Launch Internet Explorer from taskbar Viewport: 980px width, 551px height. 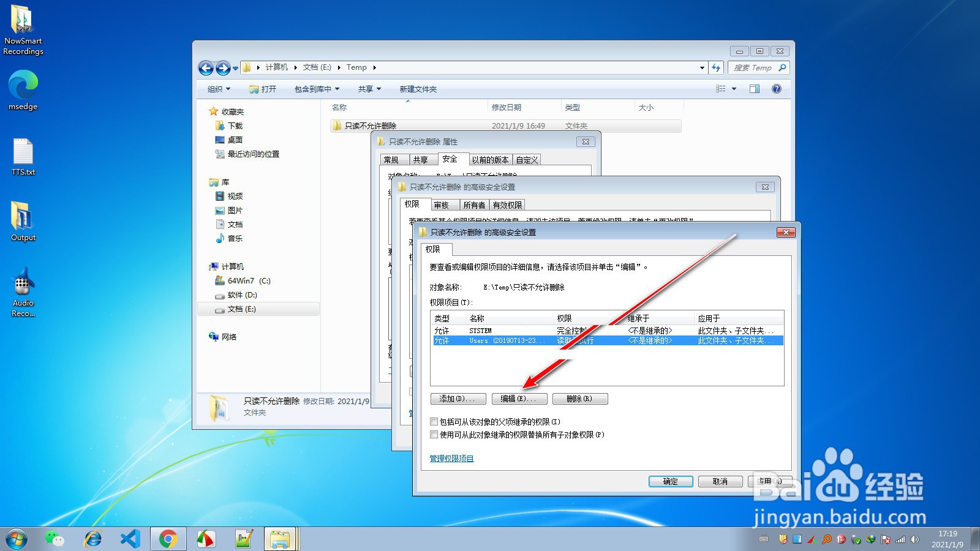[x=92, y=539]
